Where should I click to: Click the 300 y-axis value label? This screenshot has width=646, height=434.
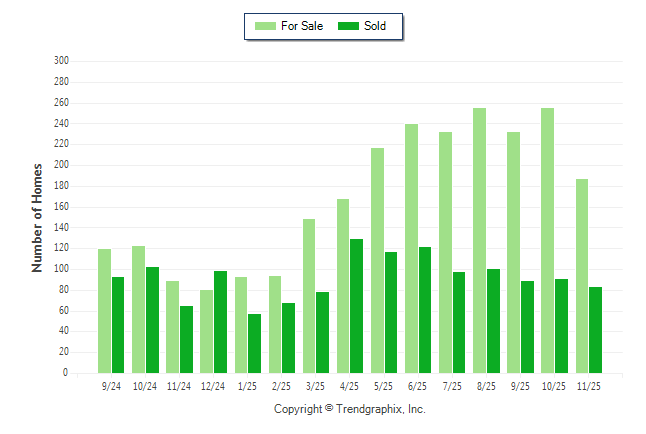tap(61, 61)
